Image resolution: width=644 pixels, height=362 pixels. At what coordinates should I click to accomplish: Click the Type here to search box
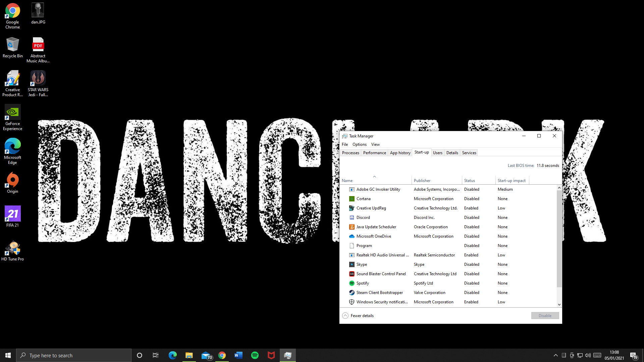(74, 355)
